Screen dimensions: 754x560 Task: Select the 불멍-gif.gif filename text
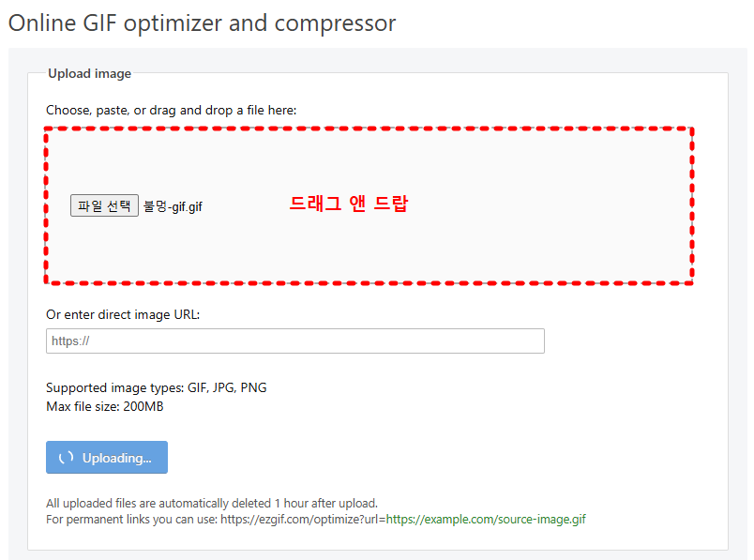172,205
